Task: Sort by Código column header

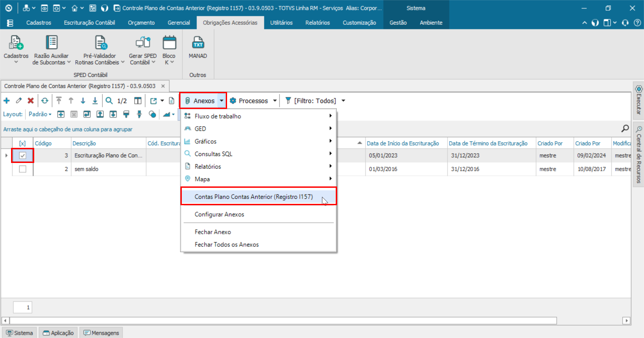Action: (x=52, y=143)
